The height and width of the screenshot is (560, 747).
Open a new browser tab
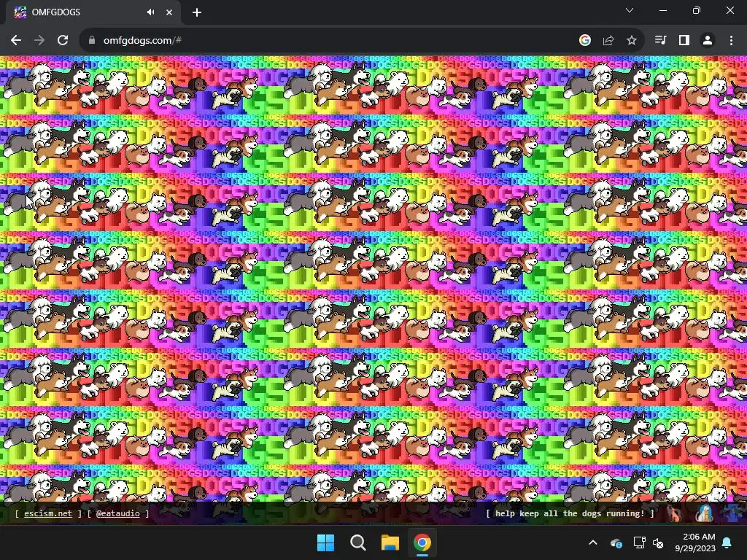(x=197, y=12)
